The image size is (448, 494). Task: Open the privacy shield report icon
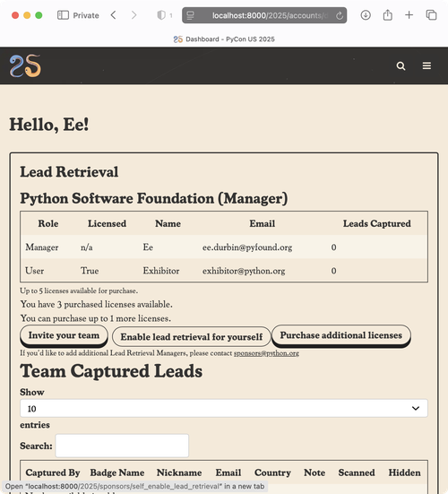tap(161, 15)
